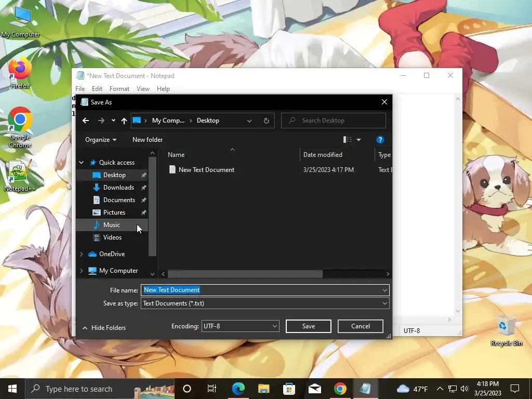Viewport: 532px width, 399px height.
Task: Select My Computer in navigation pane
Action: click(118, 271)
